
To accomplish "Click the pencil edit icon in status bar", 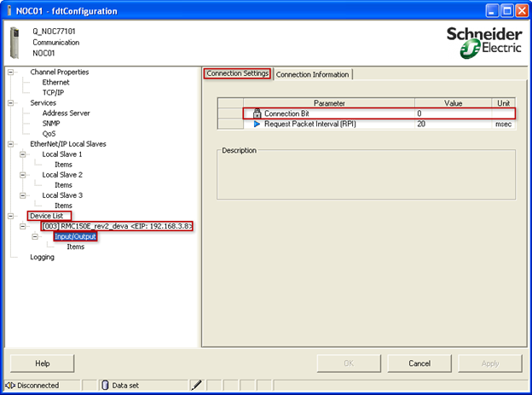I will click(196, 385).
